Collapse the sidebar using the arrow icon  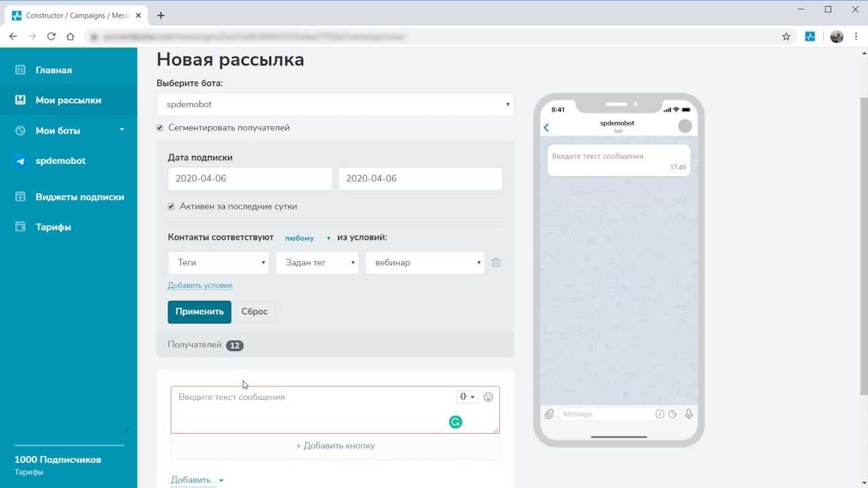(x=127, y=430)
